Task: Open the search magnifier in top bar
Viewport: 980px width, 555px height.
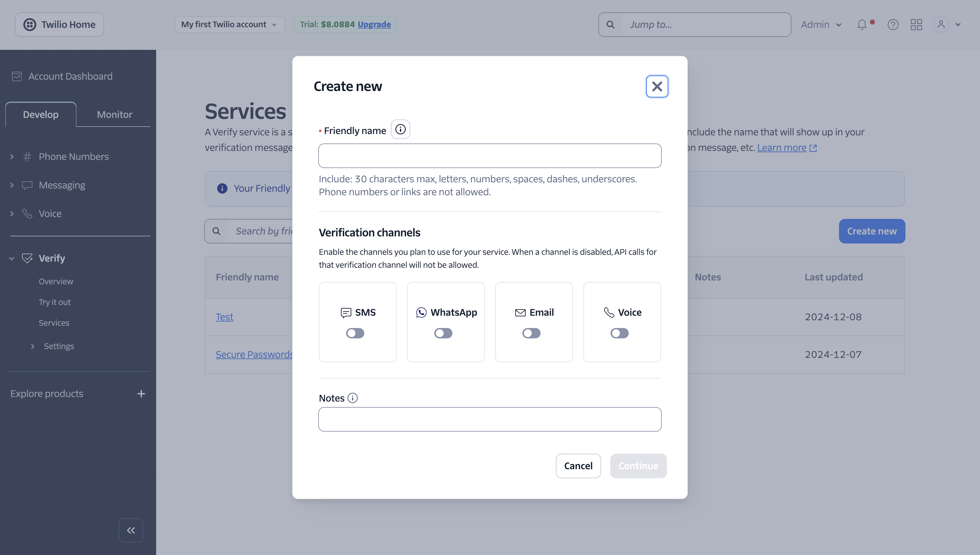Action: pos(610,24)
